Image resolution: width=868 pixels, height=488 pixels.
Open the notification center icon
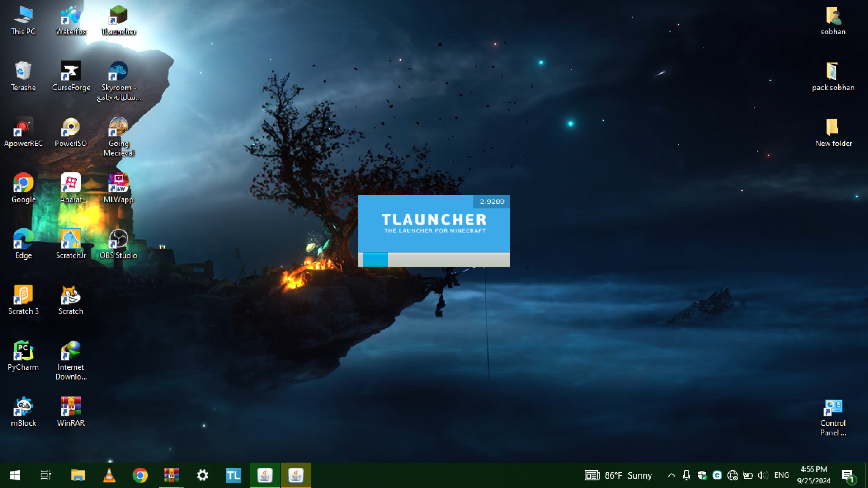(849, 475)
